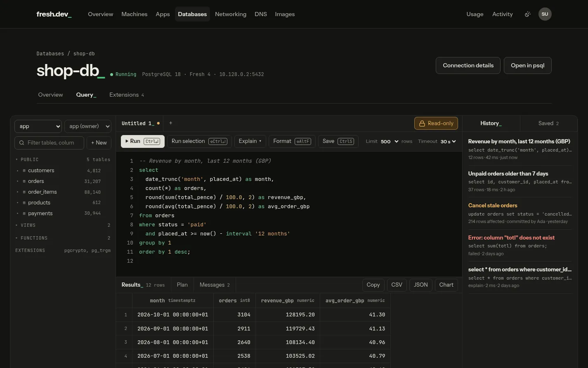Switch to the database Overview tab

pyautogui.click(x=51, y=95)
